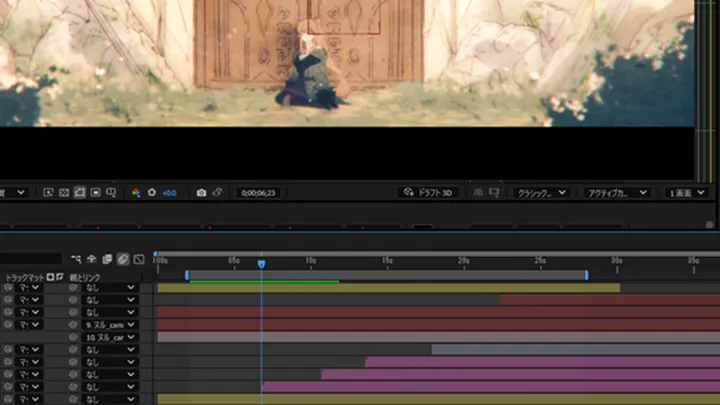Viewport: 720px width, 405px height.
Task: Open the クラシック renderer dropdown
Action: (x=541, y=193)
